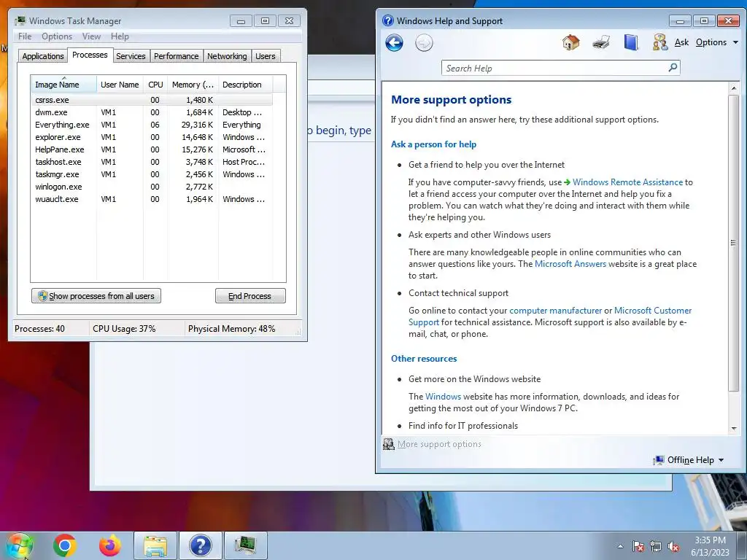
Task: Sort processes by CPU column
Action: [x=155, y=85]
